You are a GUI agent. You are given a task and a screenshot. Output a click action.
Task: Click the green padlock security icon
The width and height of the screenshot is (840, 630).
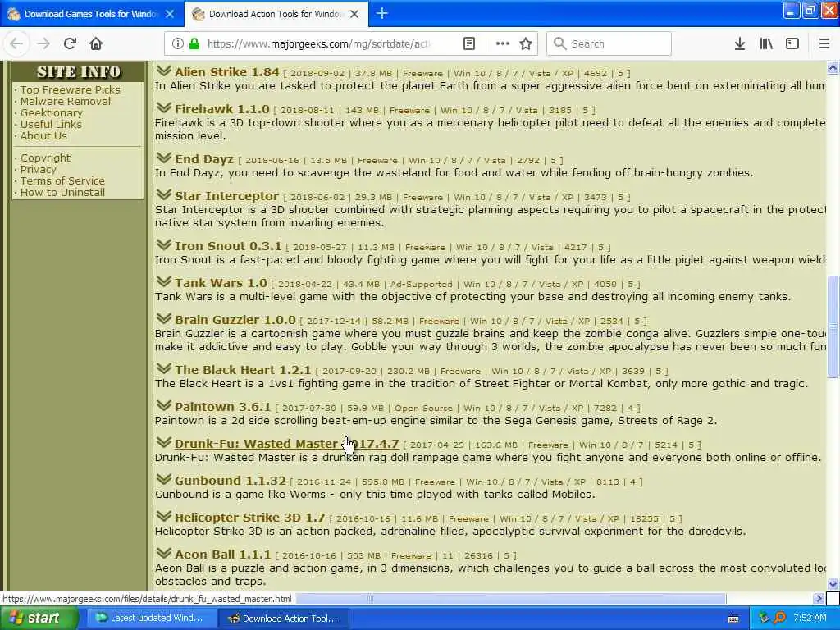(x=194, y=43)
